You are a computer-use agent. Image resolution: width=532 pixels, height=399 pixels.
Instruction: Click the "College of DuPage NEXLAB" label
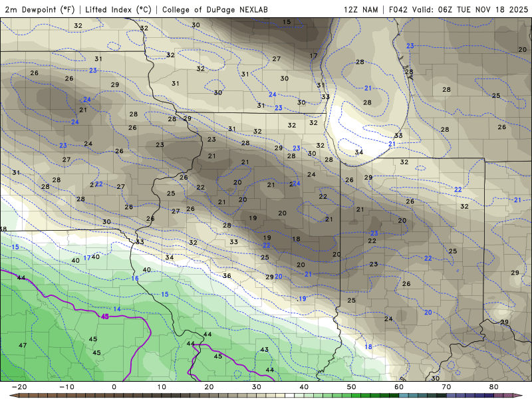point(215,9)
